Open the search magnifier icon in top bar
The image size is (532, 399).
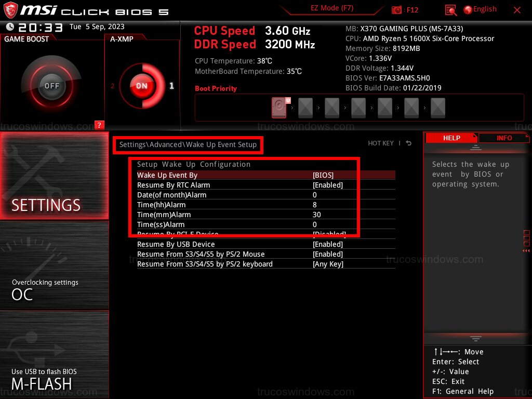coord(451,9)
